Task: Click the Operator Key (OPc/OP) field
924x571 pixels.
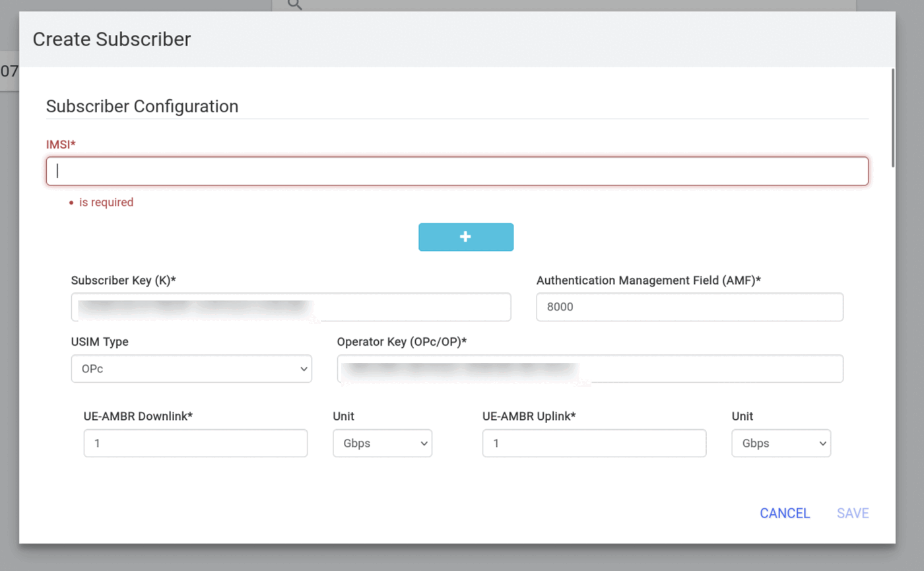Action: coord(590,369)
